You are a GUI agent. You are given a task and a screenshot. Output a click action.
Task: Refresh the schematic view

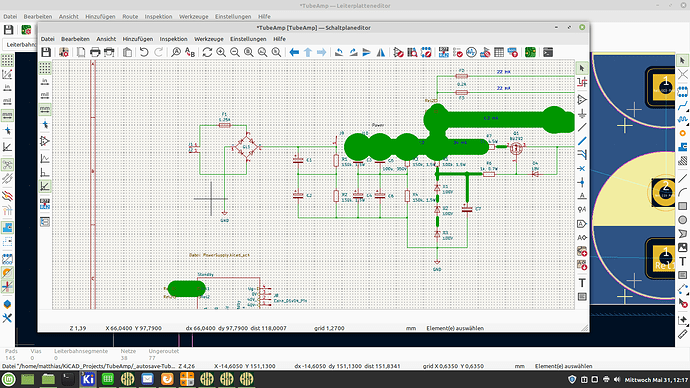tap(207, 52)
